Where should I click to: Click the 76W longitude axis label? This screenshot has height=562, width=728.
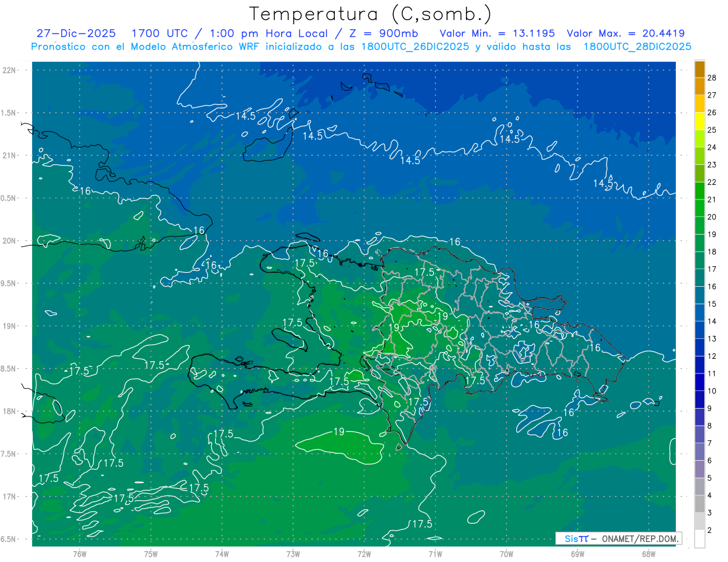point(79,554)
